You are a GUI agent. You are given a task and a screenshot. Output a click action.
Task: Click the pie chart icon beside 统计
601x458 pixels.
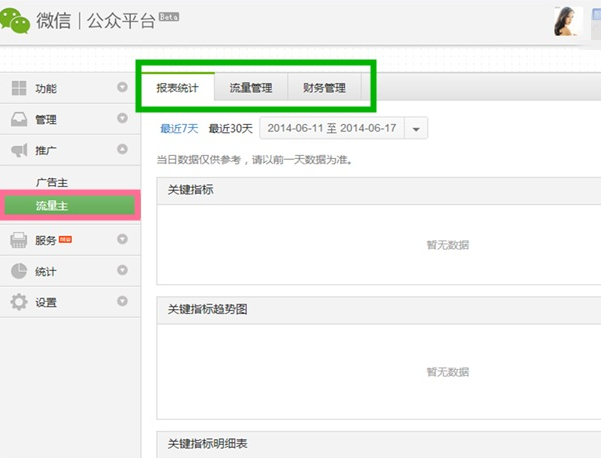point(19,271)
